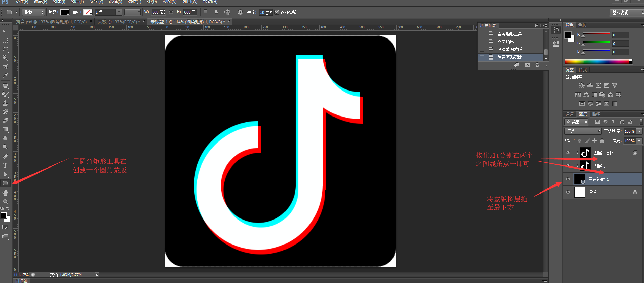The height and width of the screenshot is (283, 644).
Task: Toggle layer filter on/off switch
Action: (641, 122)
